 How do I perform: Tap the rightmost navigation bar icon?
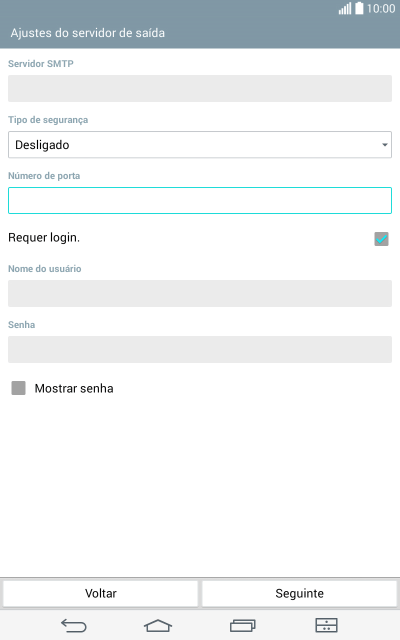pyautogui.click(x=326, y=625)
